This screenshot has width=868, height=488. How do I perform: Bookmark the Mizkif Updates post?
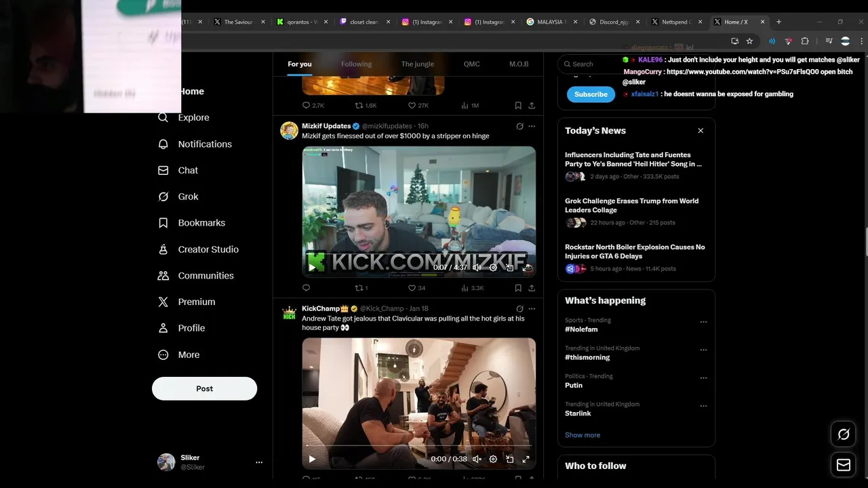pyautogui.click(x=518, y=288)
